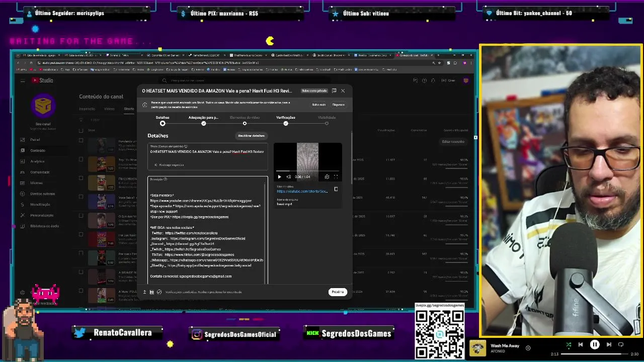This screenshot has width=644, height=362.
Task: Play the video preview
Action: tap(280, 177)
